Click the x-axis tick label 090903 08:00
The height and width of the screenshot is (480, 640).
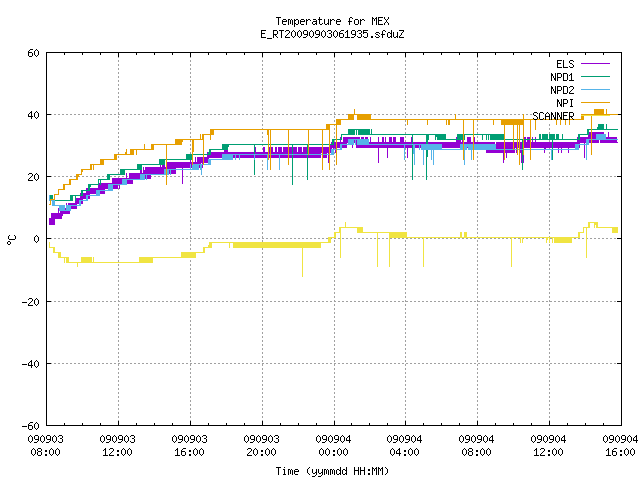click(x=46, y=446)
